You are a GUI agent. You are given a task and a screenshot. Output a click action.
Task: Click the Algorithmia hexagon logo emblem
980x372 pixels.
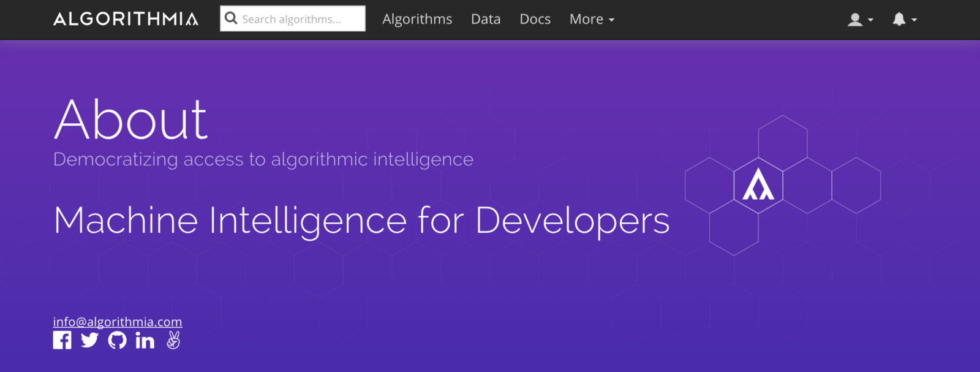[x=758, y=185]
